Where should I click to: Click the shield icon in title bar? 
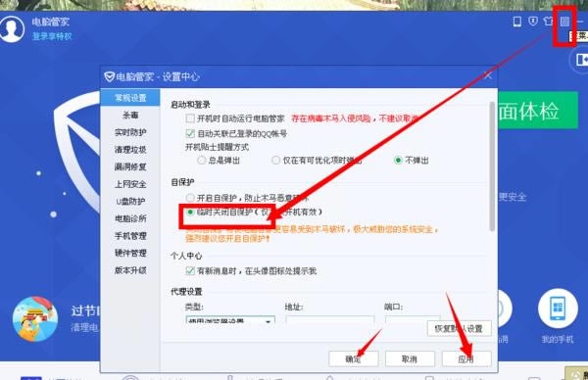(533, 21)
